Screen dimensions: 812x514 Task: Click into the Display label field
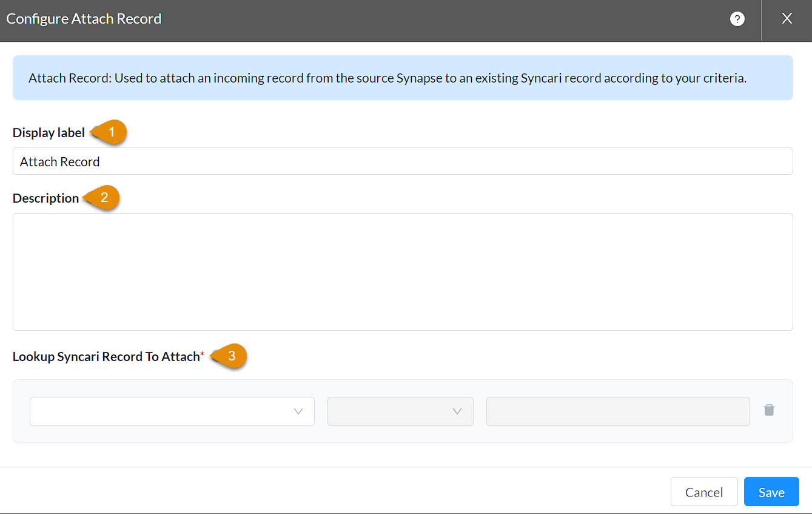coord(403,161)
